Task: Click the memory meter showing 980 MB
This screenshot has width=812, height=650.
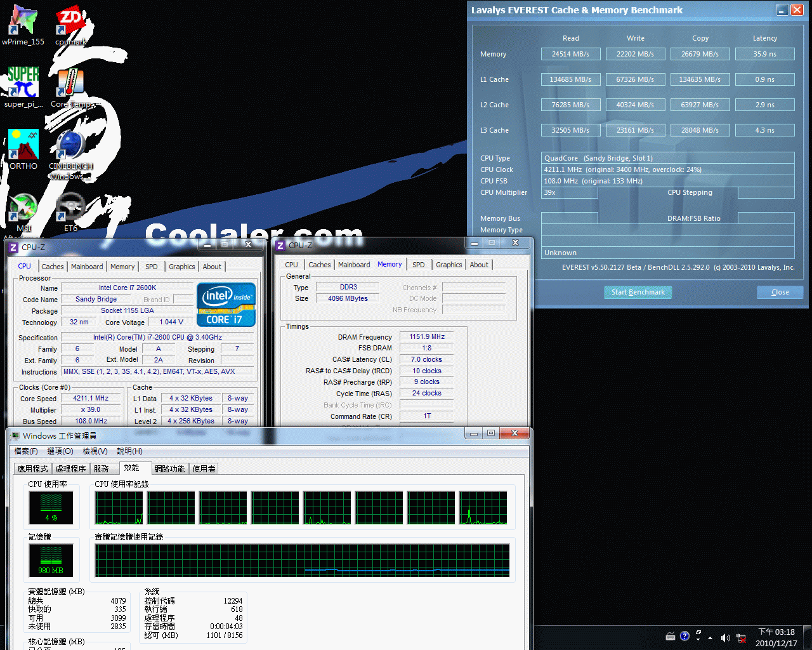Action: [51, 560]
